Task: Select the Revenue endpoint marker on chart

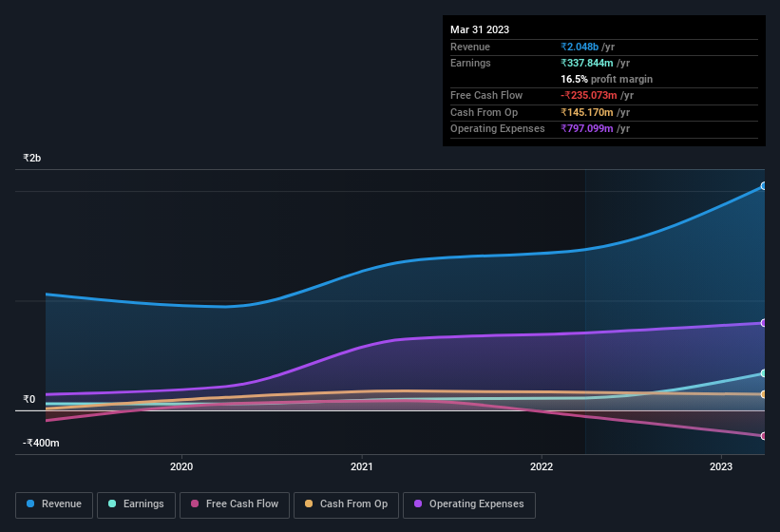Action: tap(764, 186)
